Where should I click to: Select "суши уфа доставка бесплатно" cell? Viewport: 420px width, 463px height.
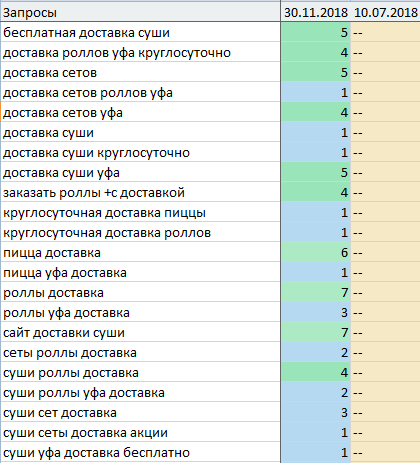pos(140,452)
